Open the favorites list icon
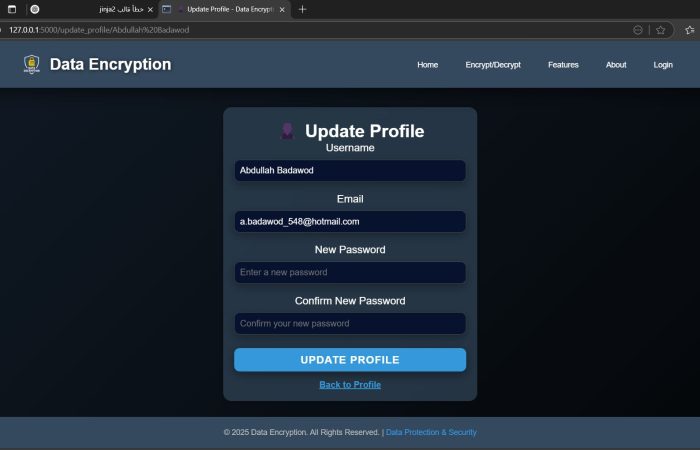 [685, 30]
